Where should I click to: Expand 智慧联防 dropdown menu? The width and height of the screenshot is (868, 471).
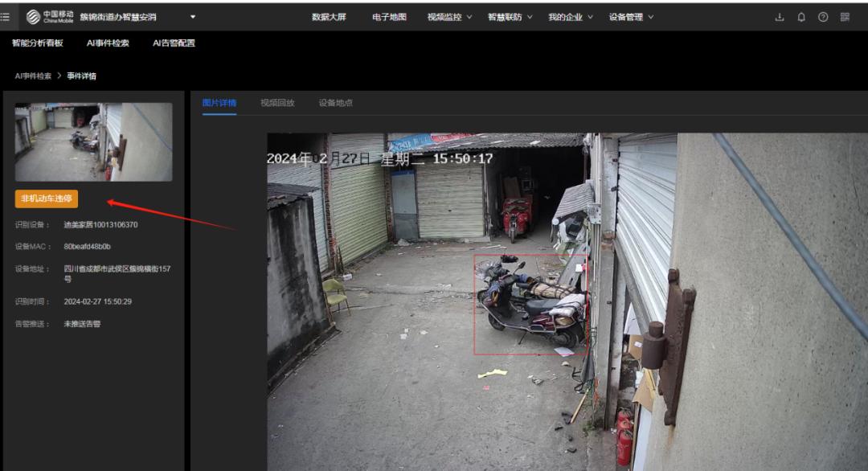[510, 17]
